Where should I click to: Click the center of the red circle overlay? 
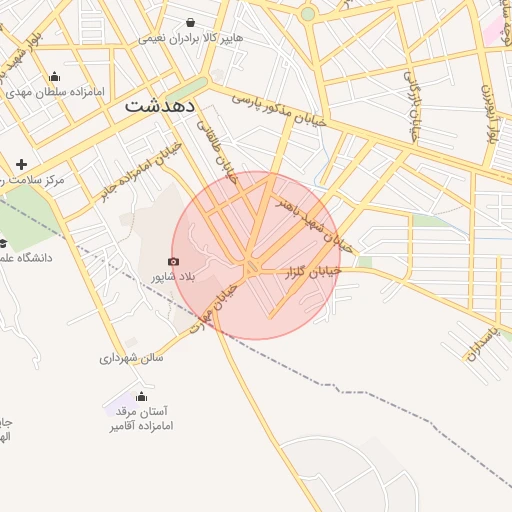click(x=256, y=256)
